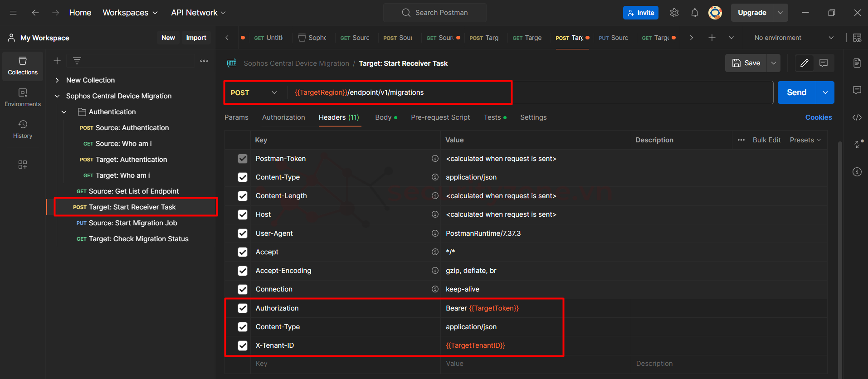The height and width of the screenshot is (379, 868).
Task: Open the Upgrade dropdown arrow
Action: point(780,13)
